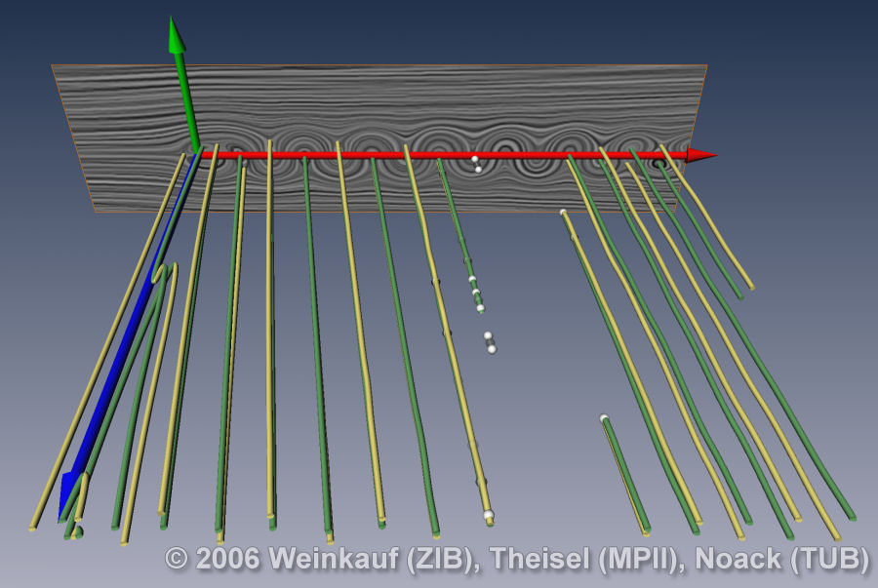878x588 pixels.
Task: Click the origin where the three axes meet
Action: click(x=200, y=152)
